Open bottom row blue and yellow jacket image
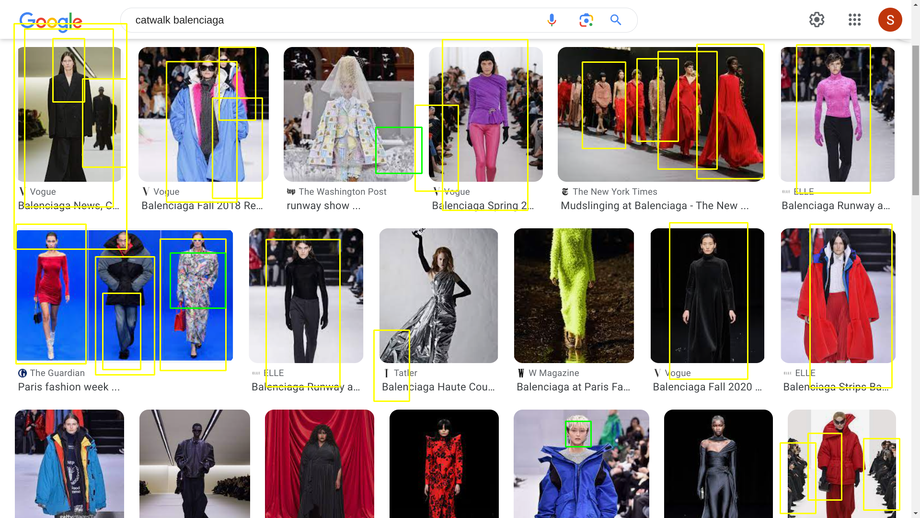This screenshot has height=518, width=920. coord(69,463)
